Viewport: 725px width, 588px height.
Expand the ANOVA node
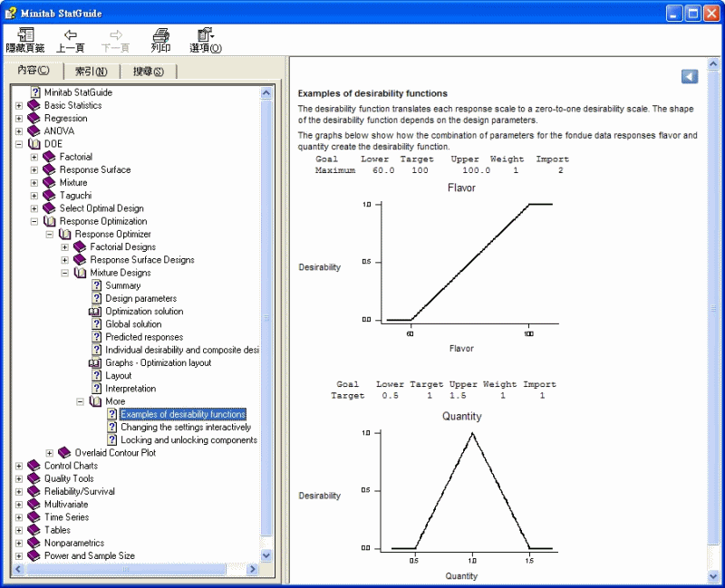pyautogui.click(x=19, y=131)
